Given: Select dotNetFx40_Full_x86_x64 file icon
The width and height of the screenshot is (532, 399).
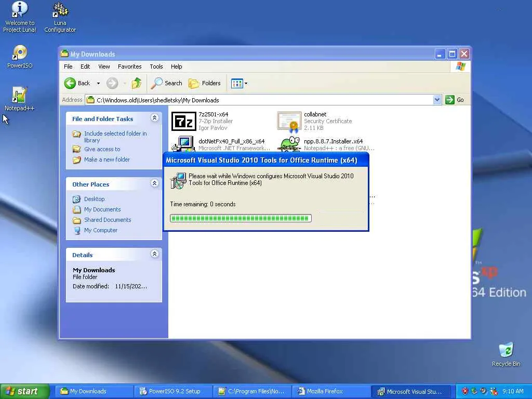Looking at the screenshot, I should (183, 144).
